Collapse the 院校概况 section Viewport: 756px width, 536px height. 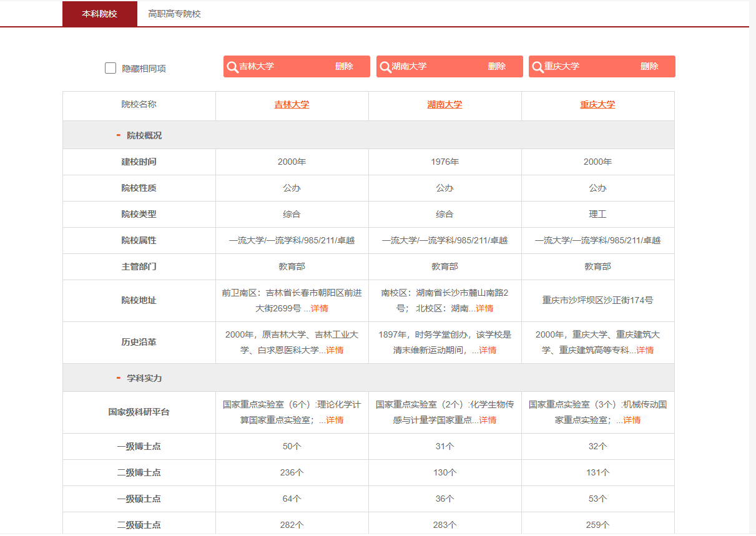[118, 135]
